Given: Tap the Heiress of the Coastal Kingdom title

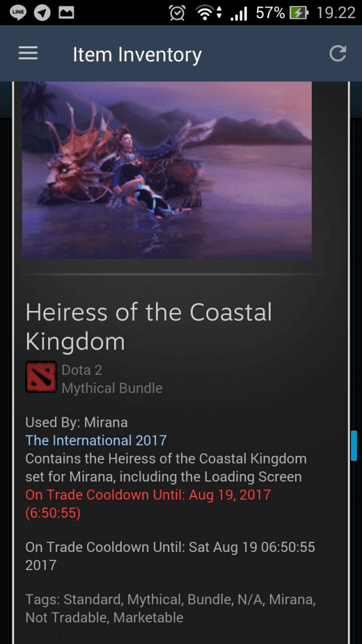Looking at the screenshot, I should [x=149, y=327].
